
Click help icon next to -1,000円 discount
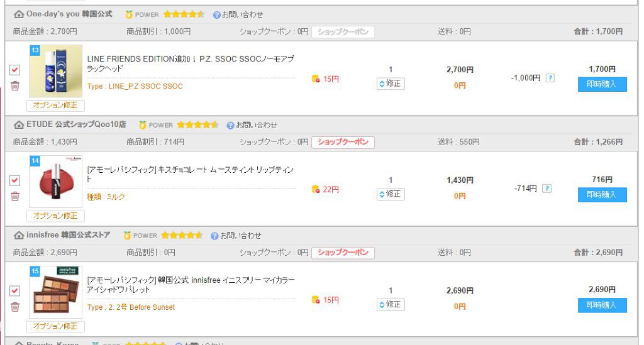[x=550, y=78]
